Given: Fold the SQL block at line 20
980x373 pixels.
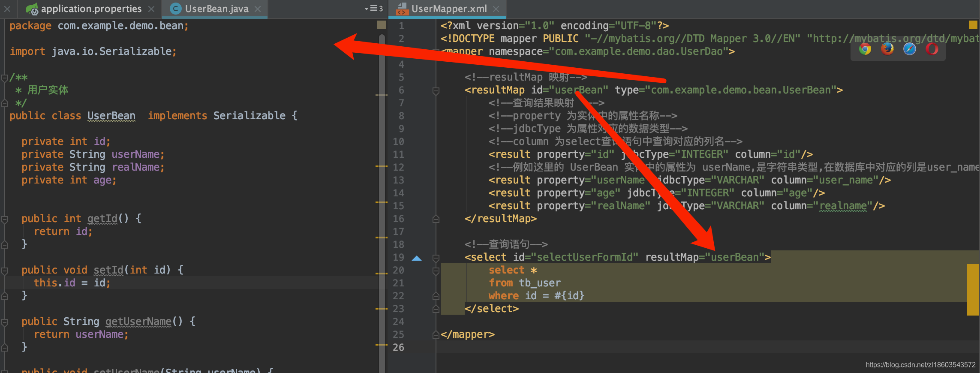Looking at the screenshot, I should [436, 271].
